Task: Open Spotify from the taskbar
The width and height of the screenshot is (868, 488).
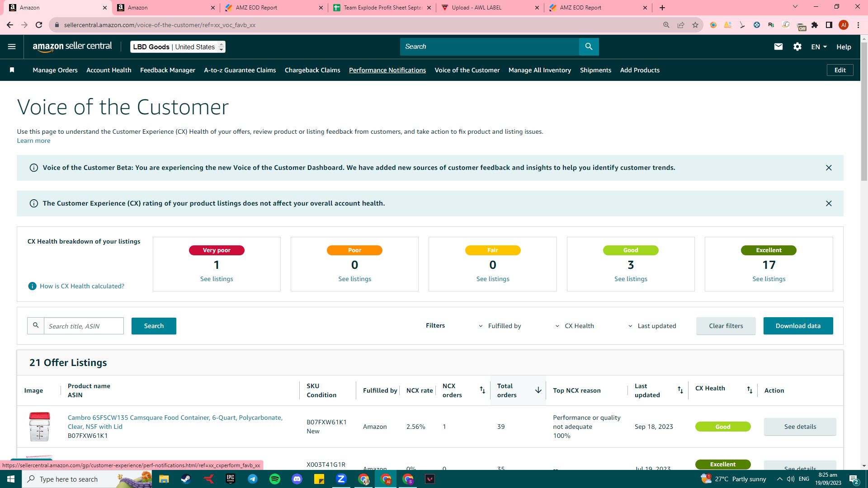Action: pyautogui.click(x=275, y=479)
